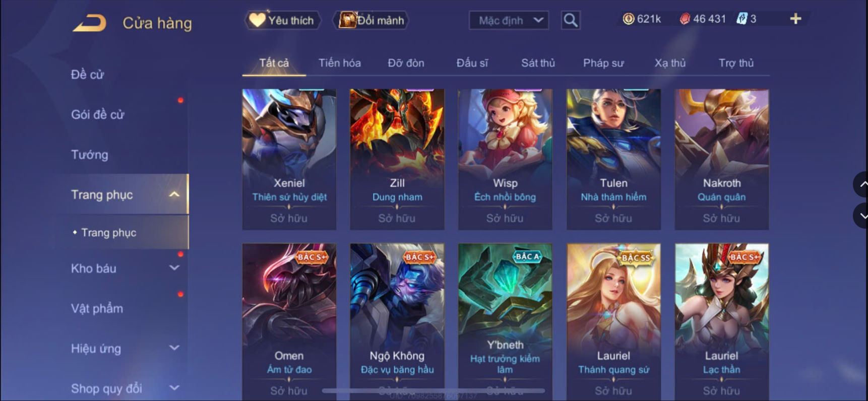The image size is (868, 401).
Task: Collapse the Trang phục sidebar section
Action: tap(174, 194)
